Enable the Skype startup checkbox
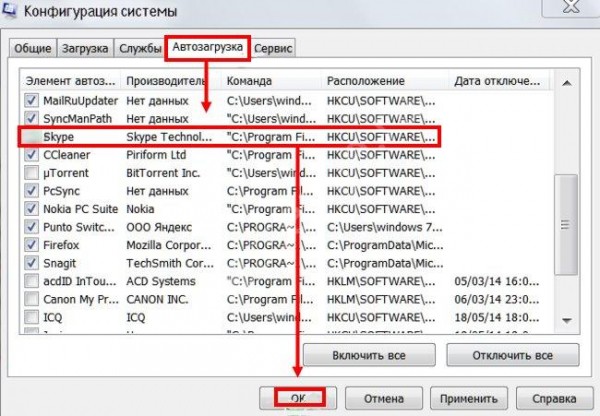Viewport: 600px width, 416px height. coord(31,137)
